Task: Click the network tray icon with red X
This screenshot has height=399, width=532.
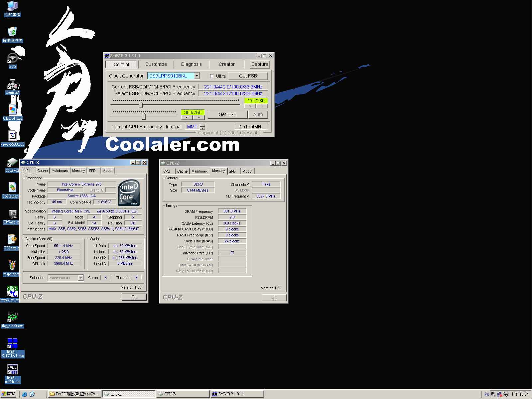Action: 499,394
